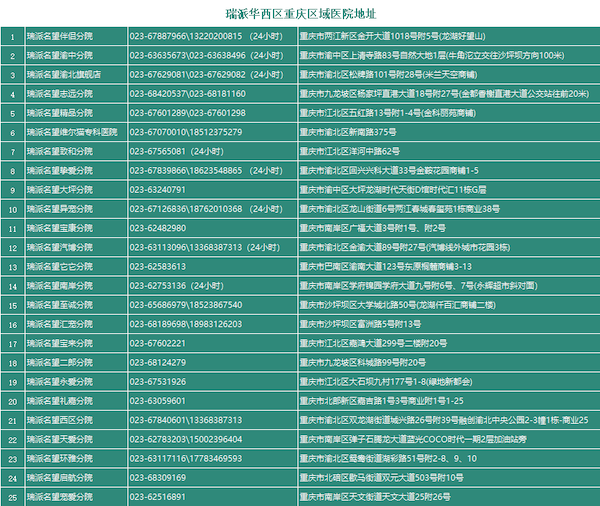Select hospital name 瑞派名望启航分院
Image resolution: width=600 pixels, height=506 pixels.
60,478
